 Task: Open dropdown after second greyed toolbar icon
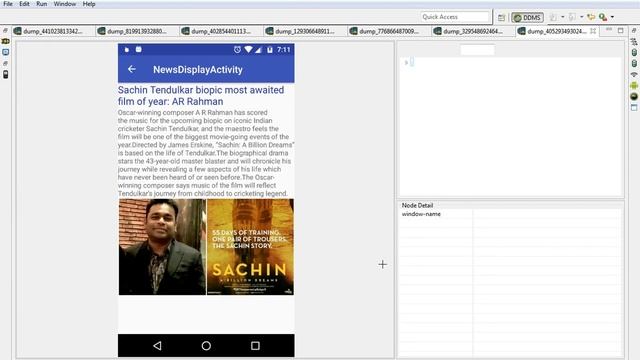click(x=581, y=17)
